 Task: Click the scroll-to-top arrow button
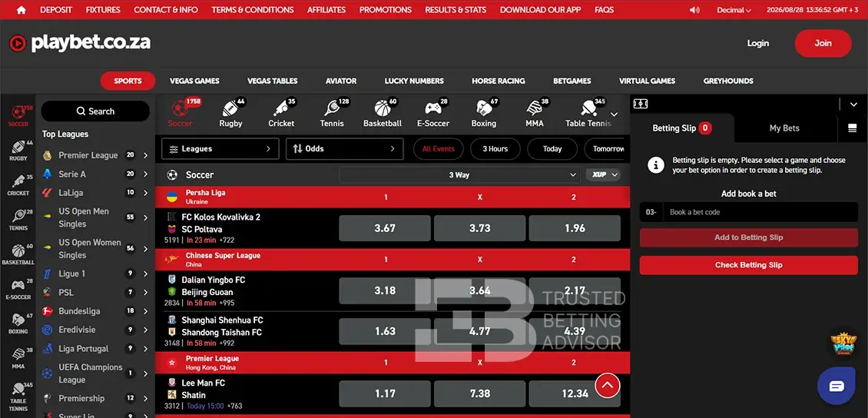click(608, 386)
